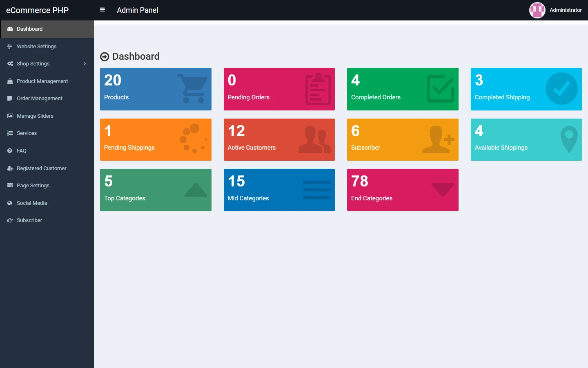The height and width of the screenshot is (368, 588).
Task: Click the Admin Panel header text
Action: 138,10
